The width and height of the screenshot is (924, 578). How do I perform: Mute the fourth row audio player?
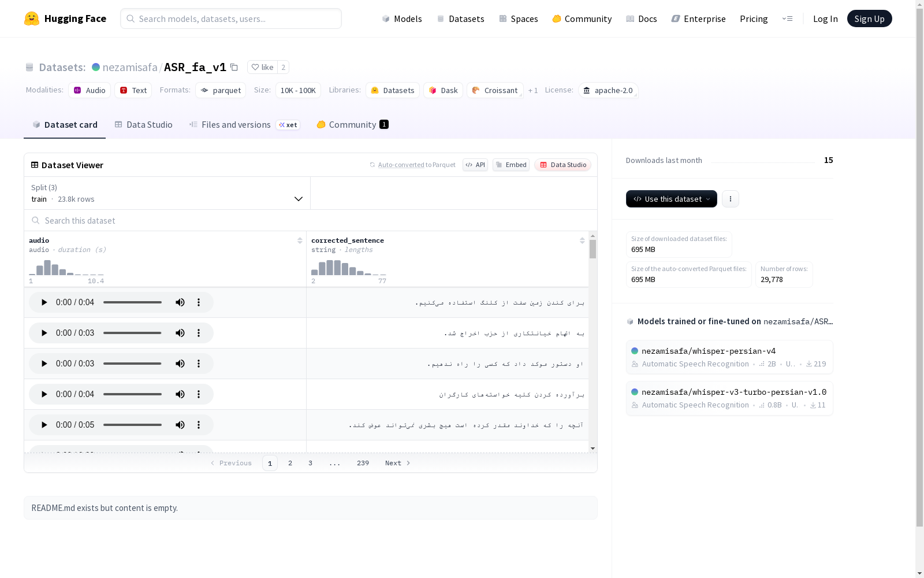[180, 394]
